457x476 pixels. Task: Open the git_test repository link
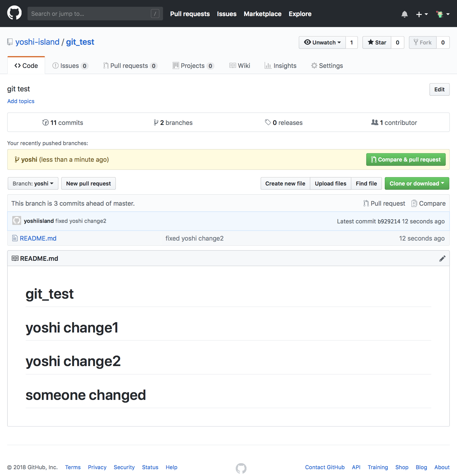click(80, 42)
